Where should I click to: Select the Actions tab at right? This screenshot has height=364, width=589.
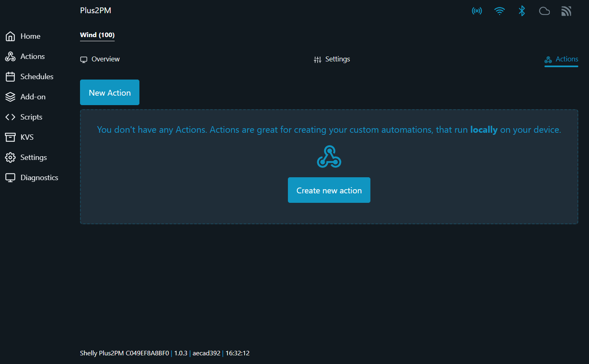[561, 59]
